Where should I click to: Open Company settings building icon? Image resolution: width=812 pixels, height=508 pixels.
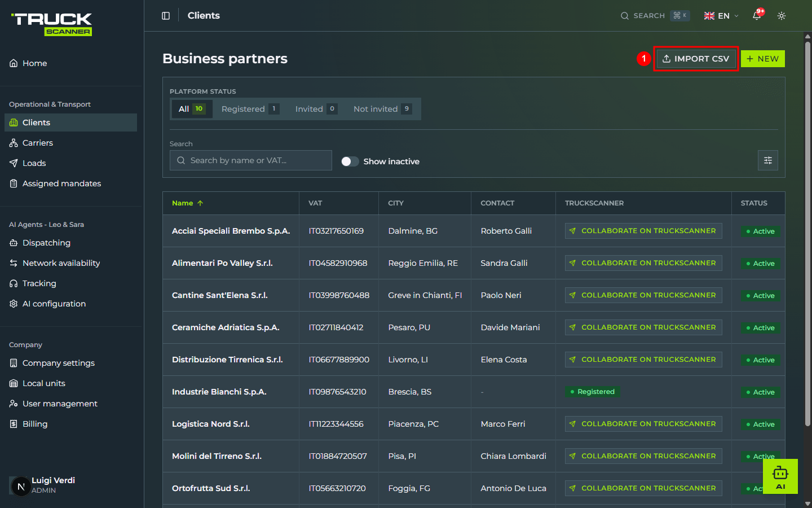(x=14, y=363)
